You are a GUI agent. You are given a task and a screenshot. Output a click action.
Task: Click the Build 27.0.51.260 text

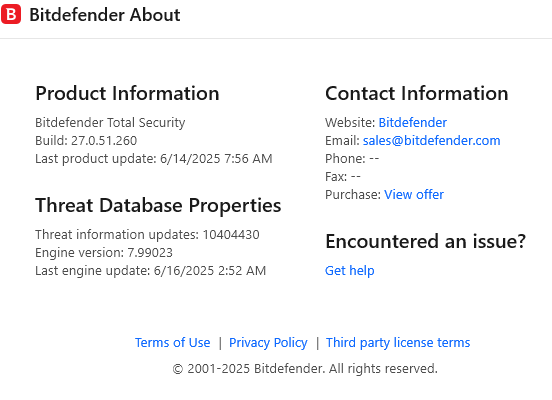point(86,140)
